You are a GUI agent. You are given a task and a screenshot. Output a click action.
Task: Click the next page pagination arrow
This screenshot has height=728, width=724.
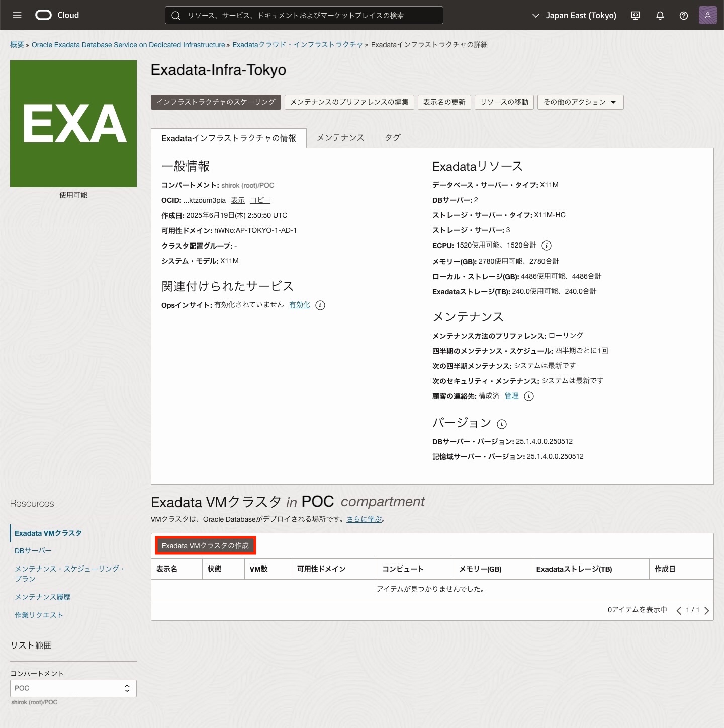coord(707,610)
